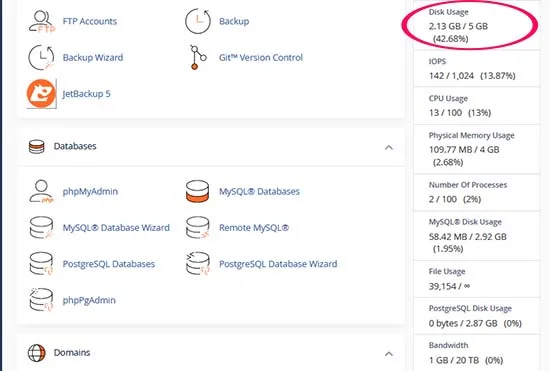Click the Number Of Processes label
Image resolution: width=550 pixels, height=371 pixels.
pos(468,185)
